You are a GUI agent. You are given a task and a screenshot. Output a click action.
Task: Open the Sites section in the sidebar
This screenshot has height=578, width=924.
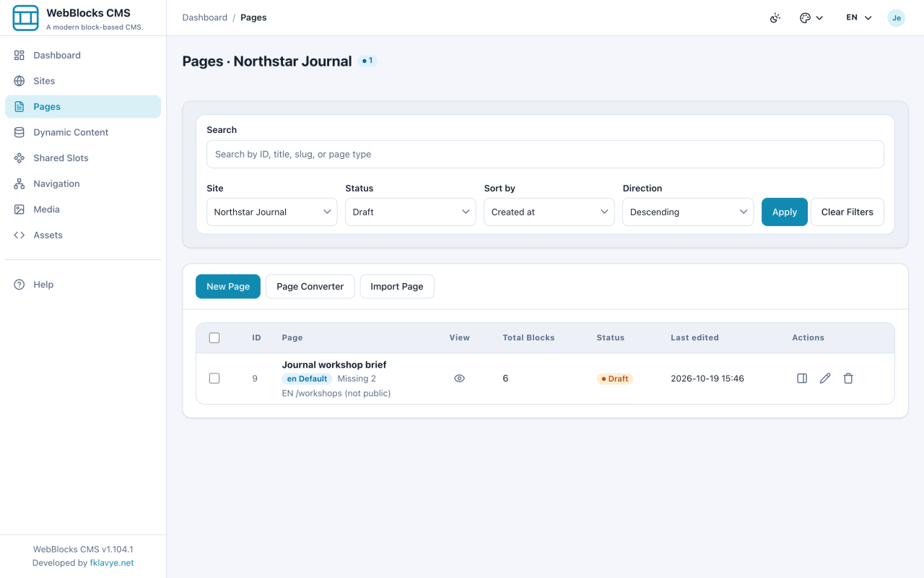83,81
